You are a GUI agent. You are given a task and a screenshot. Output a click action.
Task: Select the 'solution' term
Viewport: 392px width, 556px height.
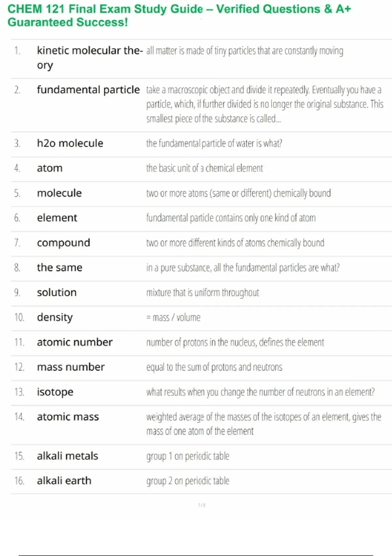(57, 292)
